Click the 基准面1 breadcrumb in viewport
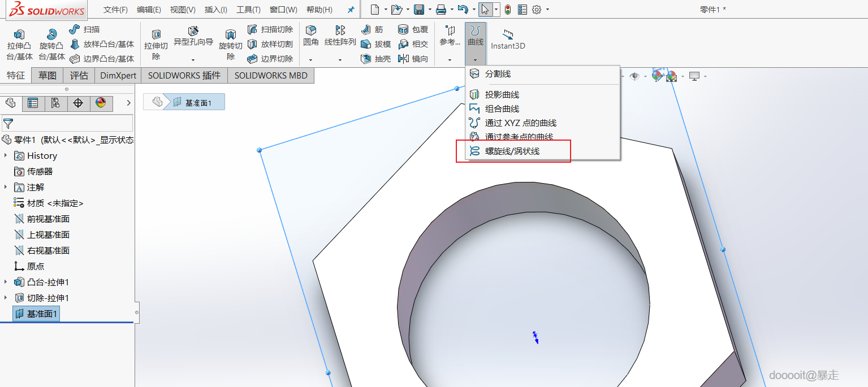868x387 pixels. (x=193, y=102)
